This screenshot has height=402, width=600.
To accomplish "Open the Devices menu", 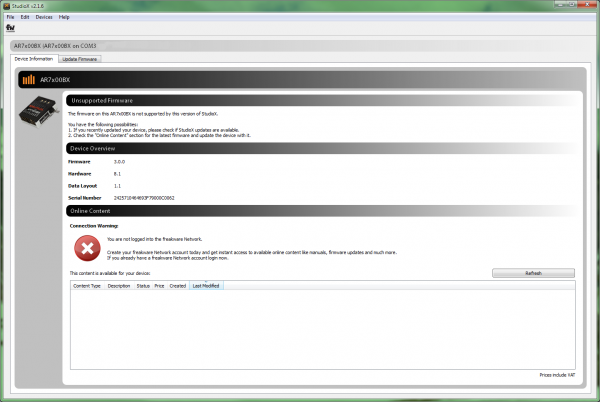I will point(44,17).
